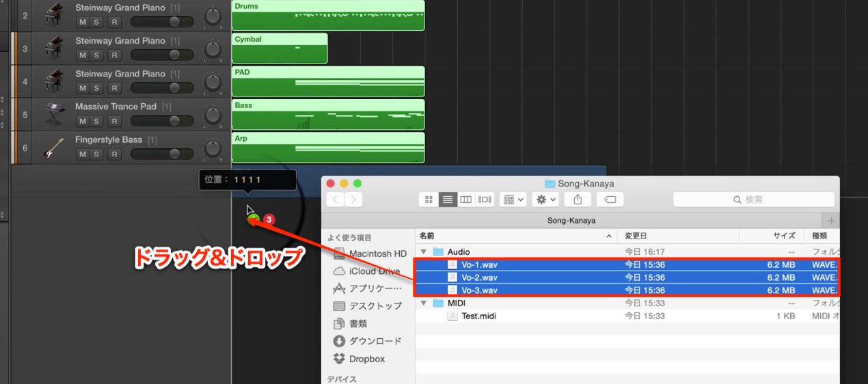Click the Finder 検索 search field
868x384 pixels.
coord(754,200)
